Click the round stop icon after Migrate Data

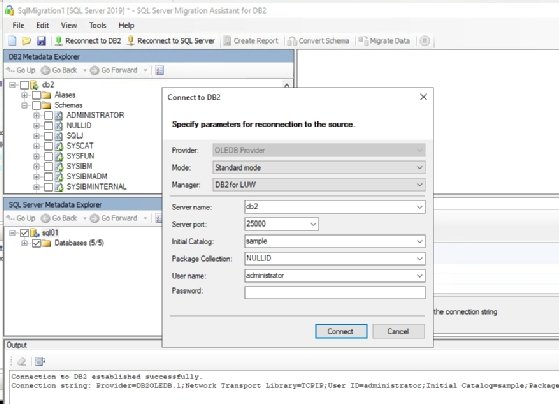point(424,41)
